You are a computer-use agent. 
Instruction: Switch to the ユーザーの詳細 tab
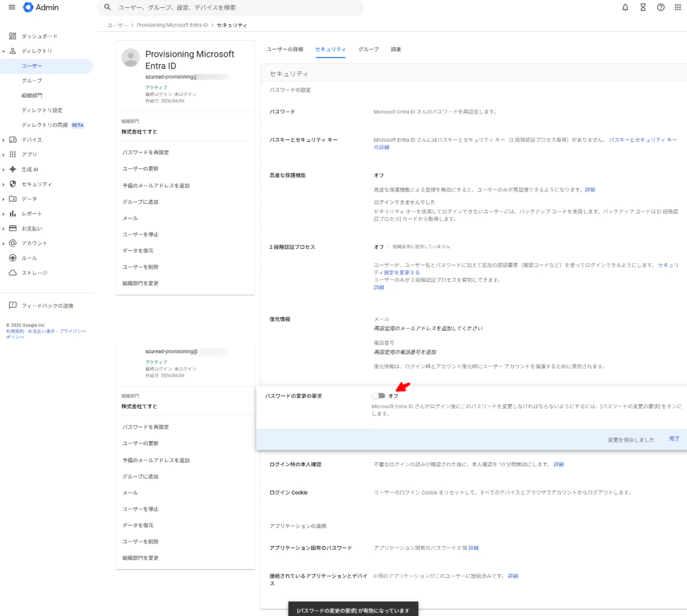[285, 49]
